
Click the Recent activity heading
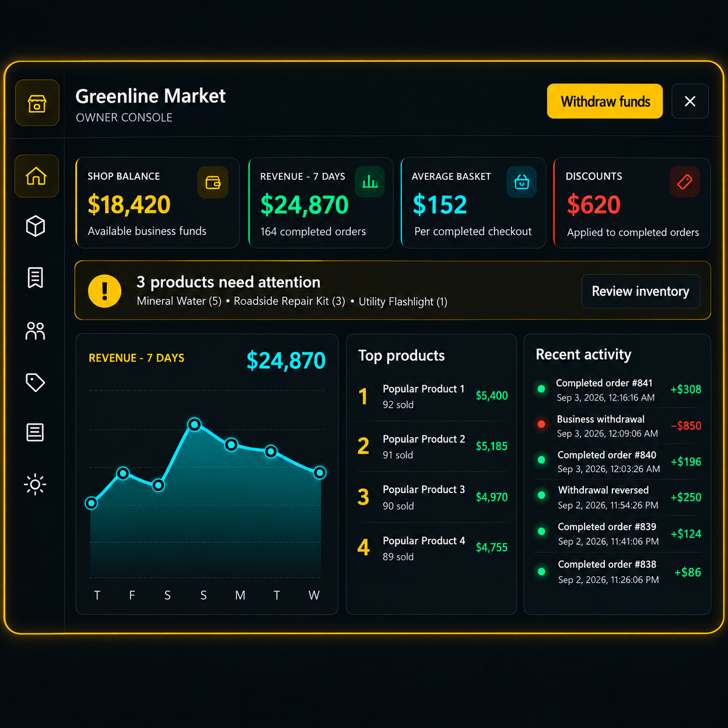coord(583,355)
